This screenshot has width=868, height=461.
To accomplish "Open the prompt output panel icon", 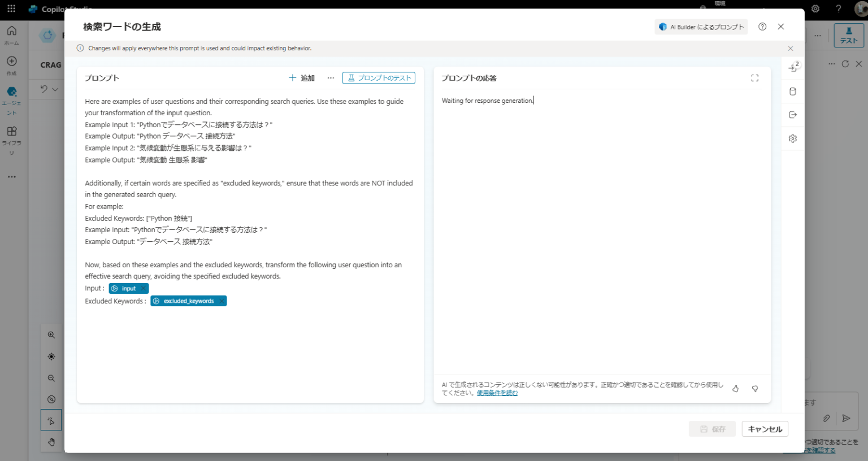I will pos(792,115).
